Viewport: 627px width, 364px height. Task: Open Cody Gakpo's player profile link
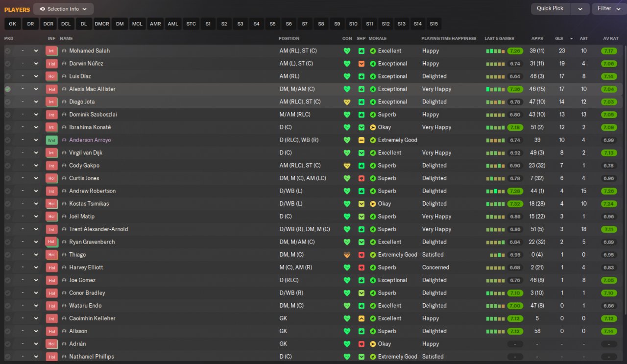pos(84,166)
